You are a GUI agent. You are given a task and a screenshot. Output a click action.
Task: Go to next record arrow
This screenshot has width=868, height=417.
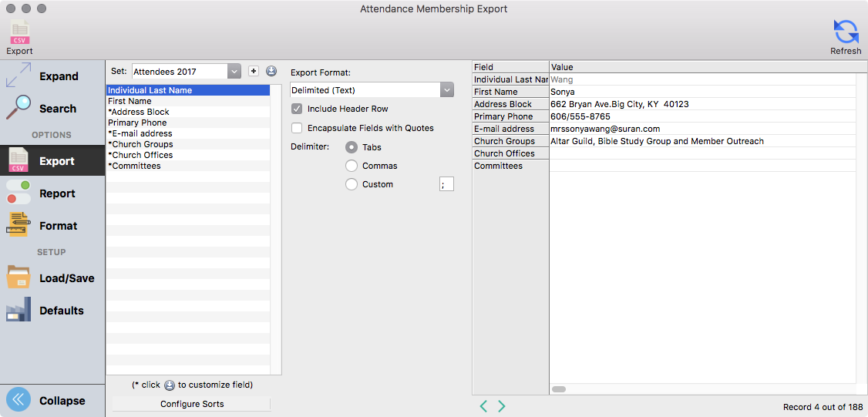(502, 406)
